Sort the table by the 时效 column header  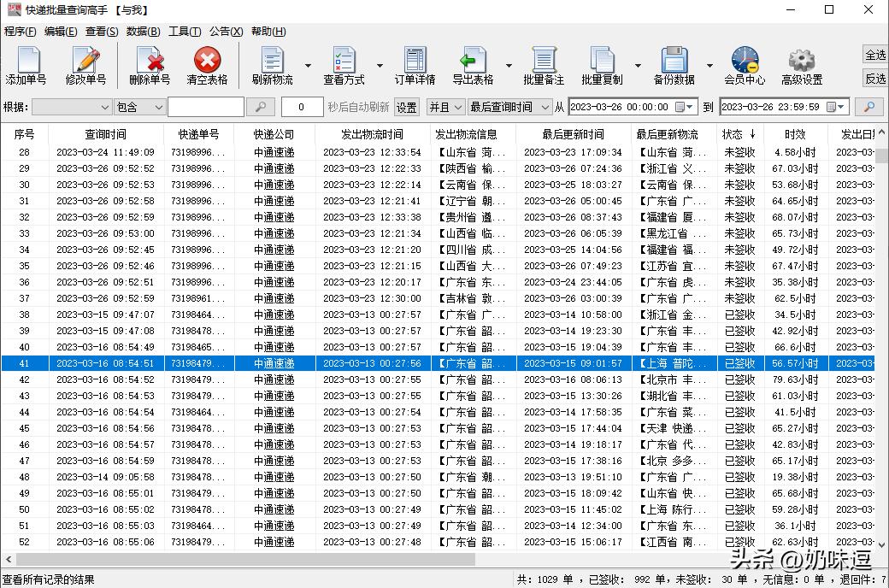pyautogui.click(x=796, y=134)
